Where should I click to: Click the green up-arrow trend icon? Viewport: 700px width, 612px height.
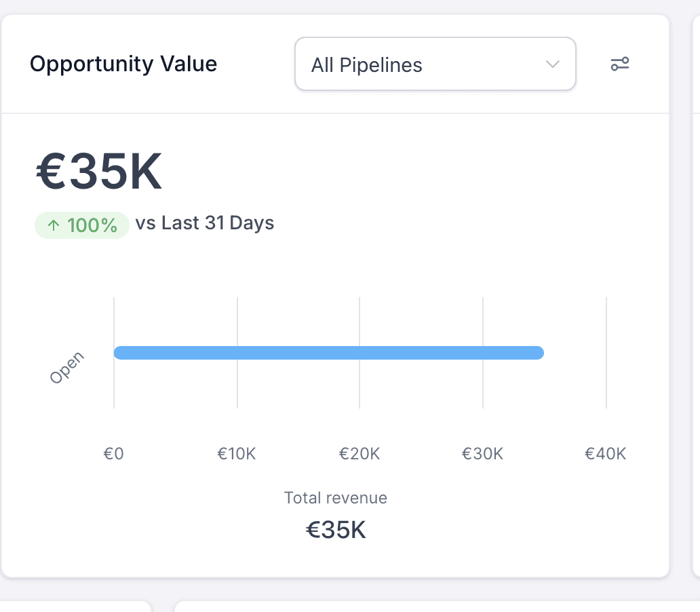pyautogui.click(x=54, y=225)
